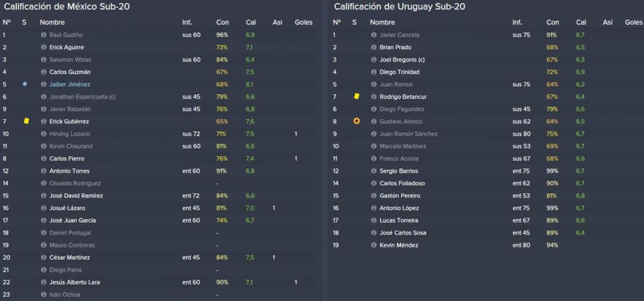The width and height of the screenshot is (644, 301).
Task: Select Jesús Alberto Lara player name
Action: click(74, 282)
